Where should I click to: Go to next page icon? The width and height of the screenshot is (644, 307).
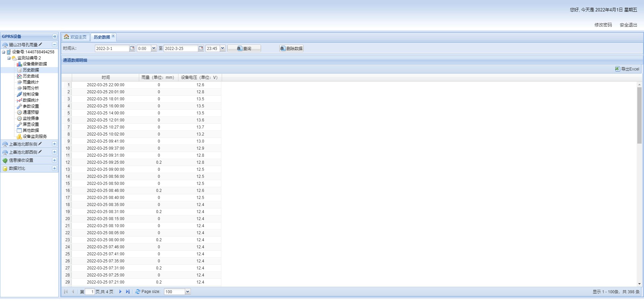pos(120,292)
